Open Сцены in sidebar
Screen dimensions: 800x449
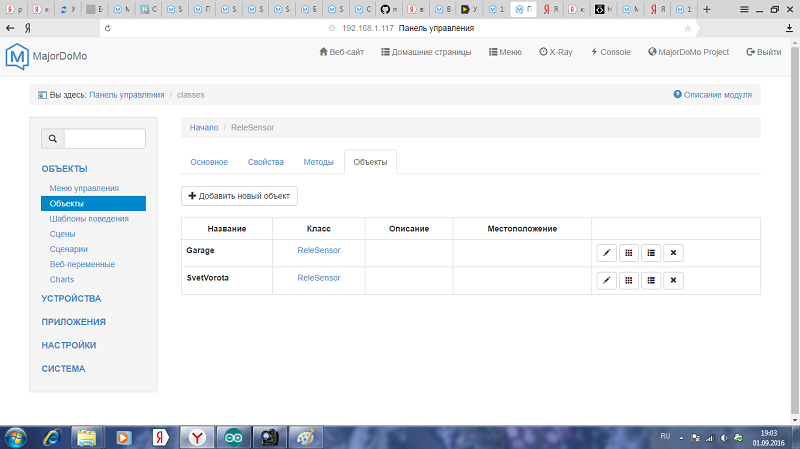coord(62,234)
